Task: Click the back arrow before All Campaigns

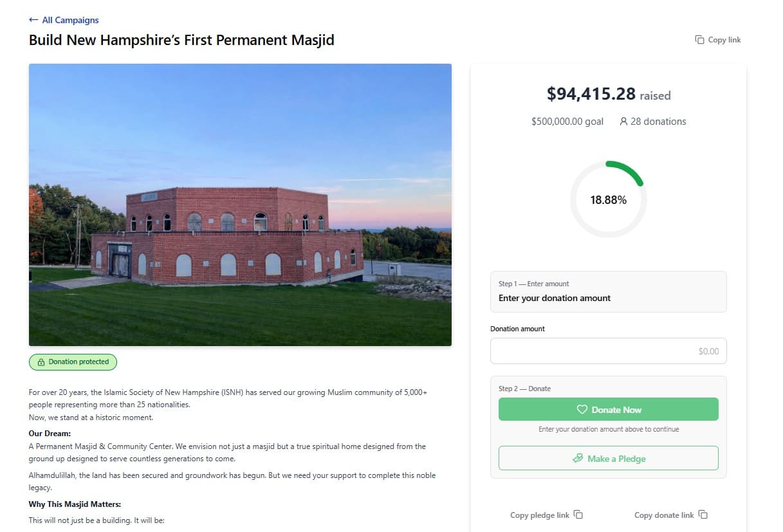Action: click(33, 20)
